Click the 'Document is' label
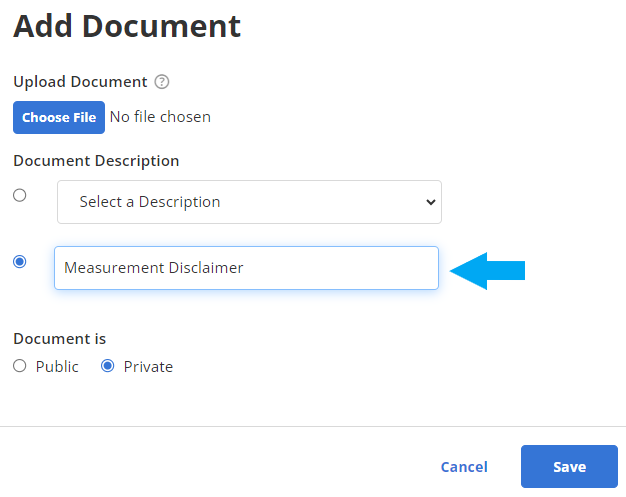The height and width of the screenshot is (497, 626). [x=59, y=339]
